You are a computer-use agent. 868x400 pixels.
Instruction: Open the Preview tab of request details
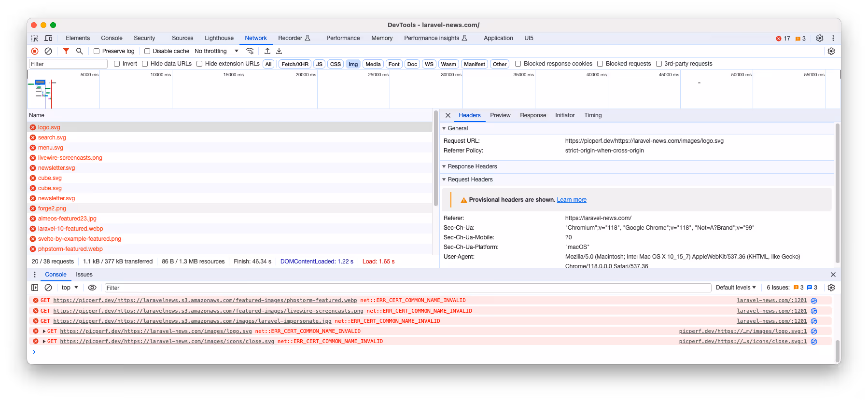500,115
